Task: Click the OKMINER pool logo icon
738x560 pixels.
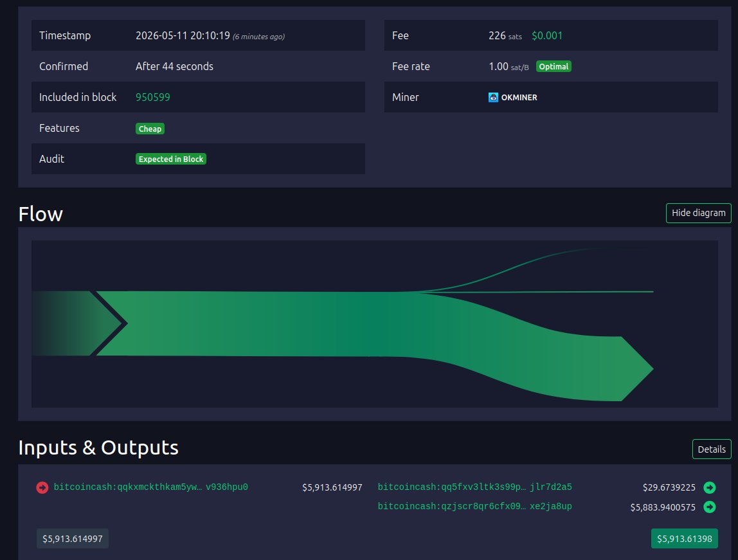Action: click(x=493, y=98)
